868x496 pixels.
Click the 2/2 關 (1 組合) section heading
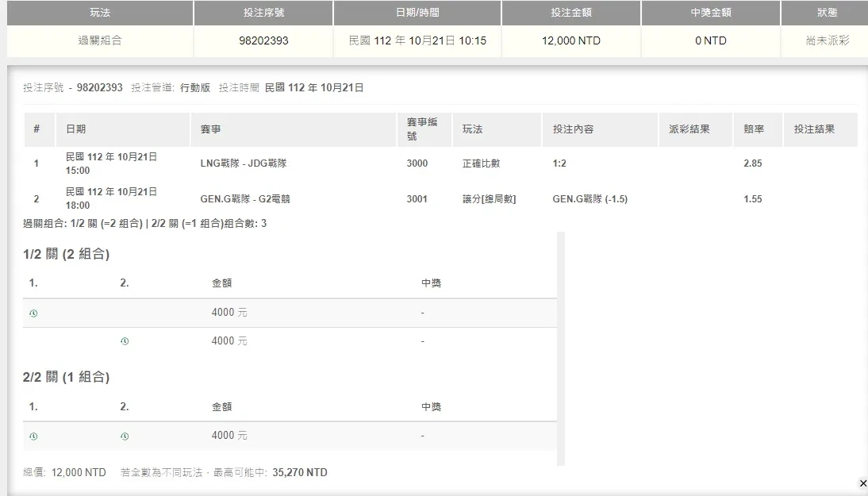tap(67, 377)
